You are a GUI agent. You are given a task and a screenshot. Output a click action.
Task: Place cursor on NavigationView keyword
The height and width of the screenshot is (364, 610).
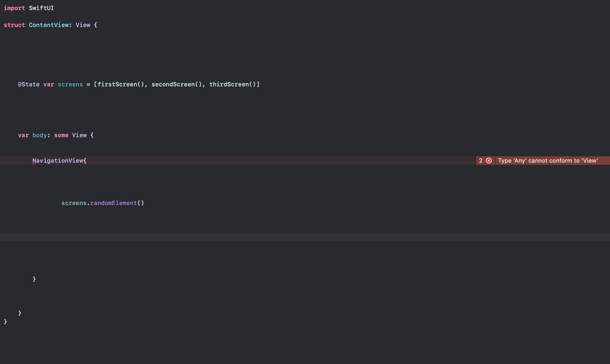(58, 161)
